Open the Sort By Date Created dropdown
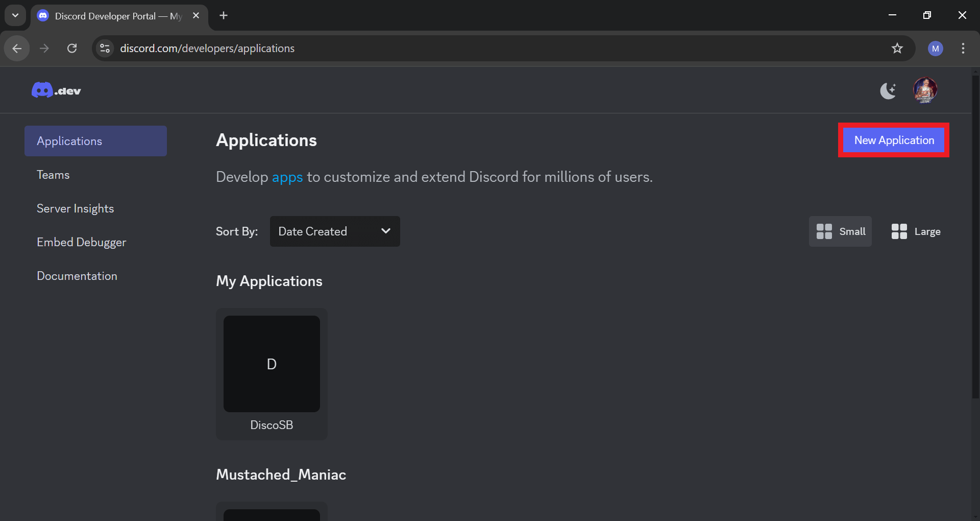980x521 pixels. tap(334, 231)
